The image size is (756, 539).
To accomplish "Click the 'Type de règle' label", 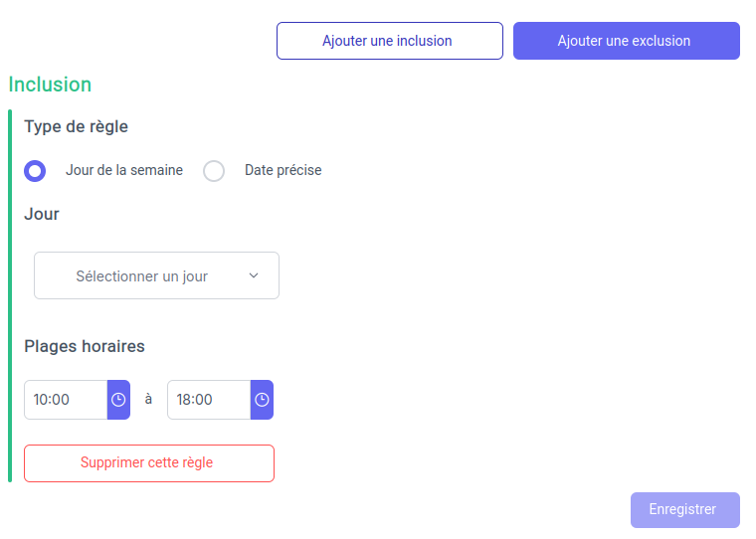I will point(76,126).
